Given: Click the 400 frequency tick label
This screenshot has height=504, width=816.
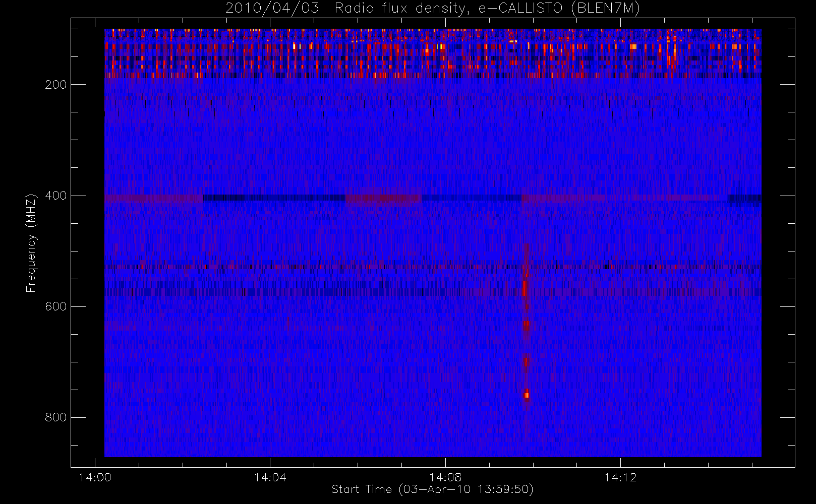Looking at the screenshot, I should coord(55,196).
